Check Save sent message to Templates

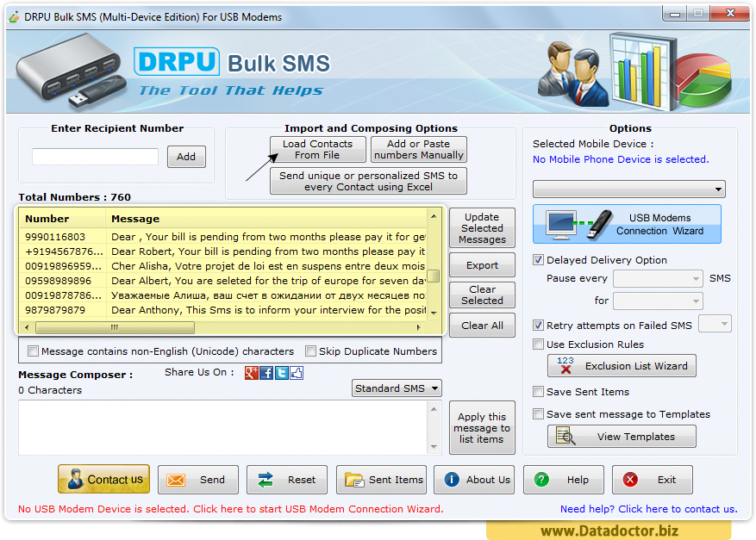point(538,414)
